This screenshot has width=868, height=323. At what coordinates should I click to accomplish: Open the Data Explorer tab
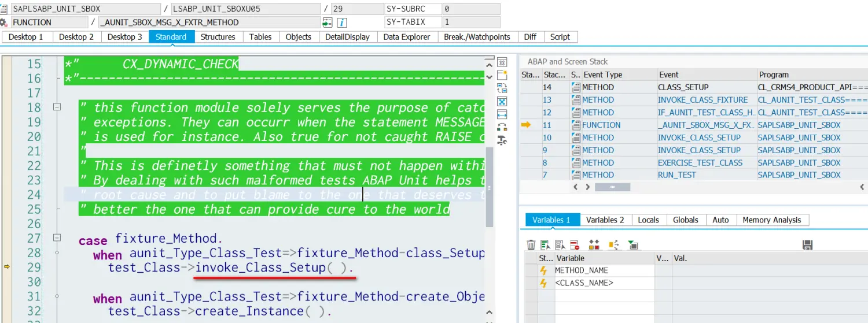[407, 37]
